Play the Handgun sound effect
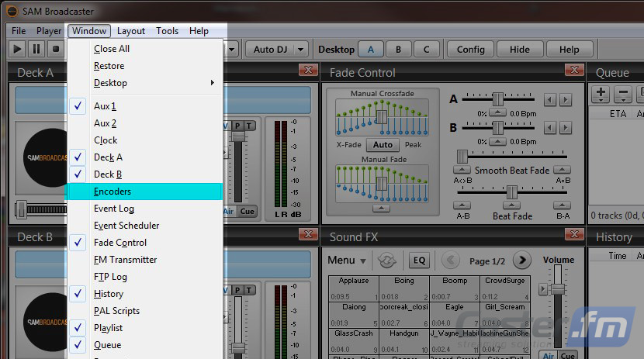644x359 pixels. tap(404, 341)
